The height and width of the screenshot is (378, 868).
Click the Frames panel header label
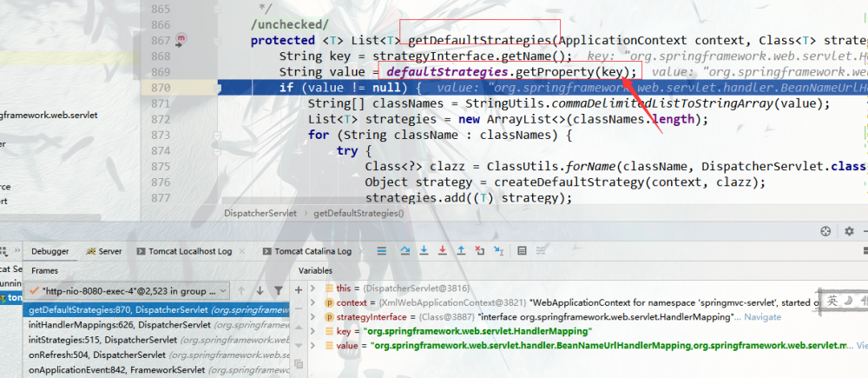pos(44,270)
